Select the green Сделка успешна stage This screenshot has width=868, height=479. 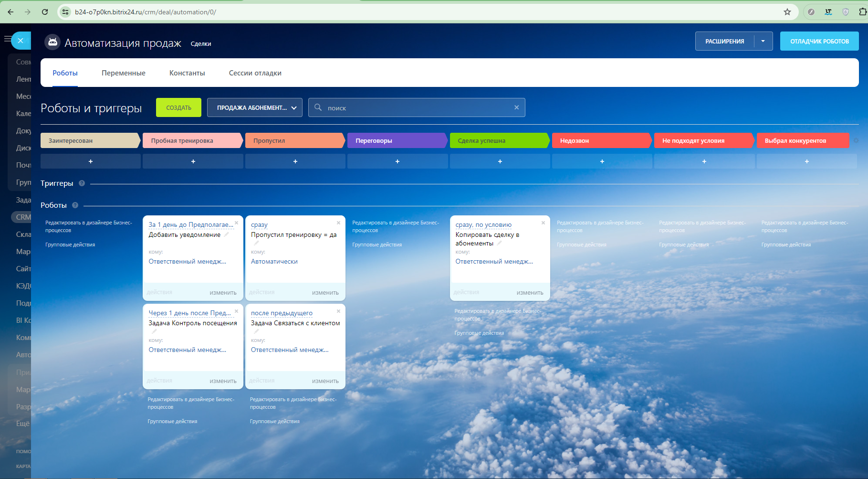[x=499, y=141]
